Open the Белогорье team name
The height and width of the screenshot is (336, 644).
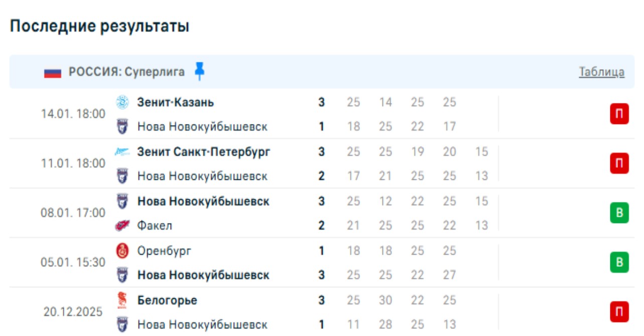pos(167,300)
